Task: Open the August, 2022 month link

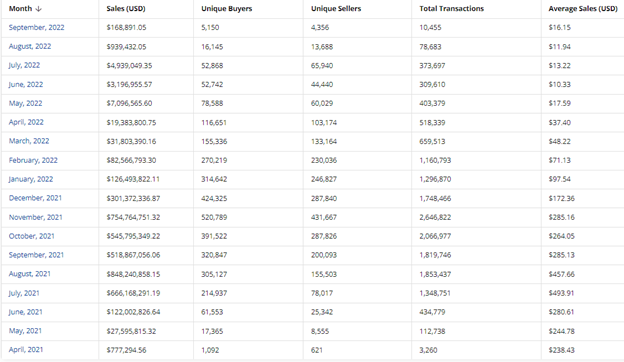Action: [30, 46]
